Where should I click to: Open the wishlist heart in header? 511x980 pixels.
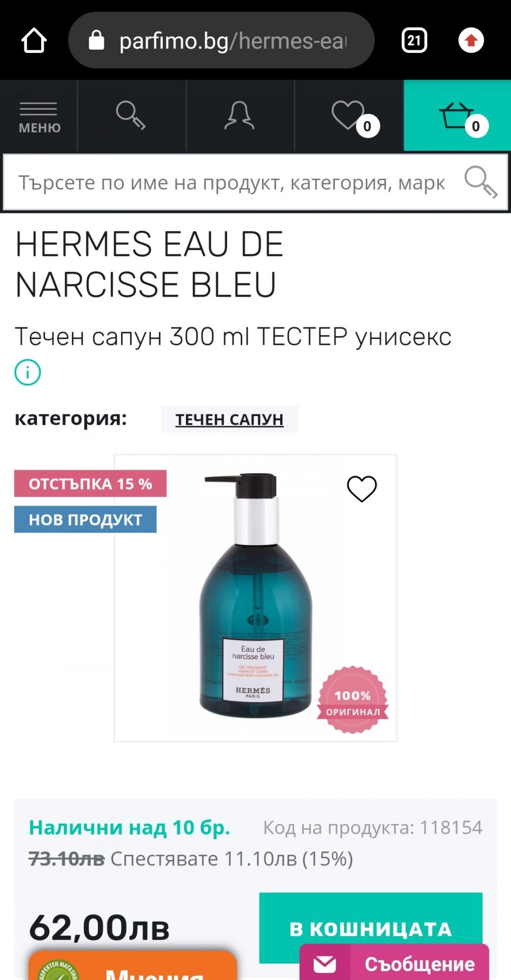click(349, 116)
